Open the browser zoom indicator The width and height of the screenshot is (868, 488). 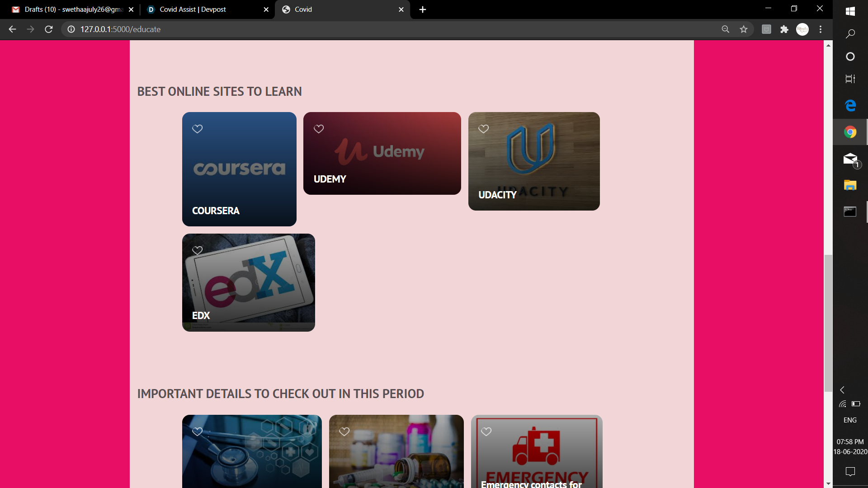pos(726,29)
